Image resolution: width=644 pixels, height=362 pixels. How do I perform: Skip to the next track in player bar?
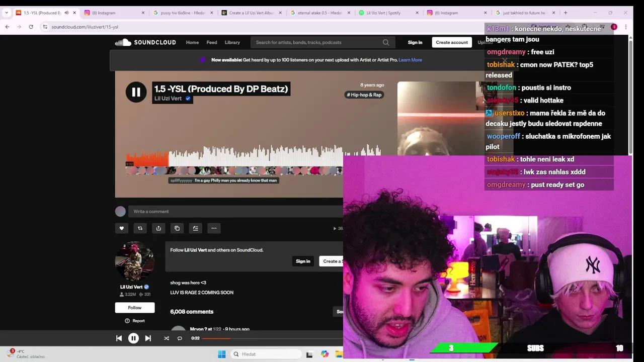pos(148,338)
